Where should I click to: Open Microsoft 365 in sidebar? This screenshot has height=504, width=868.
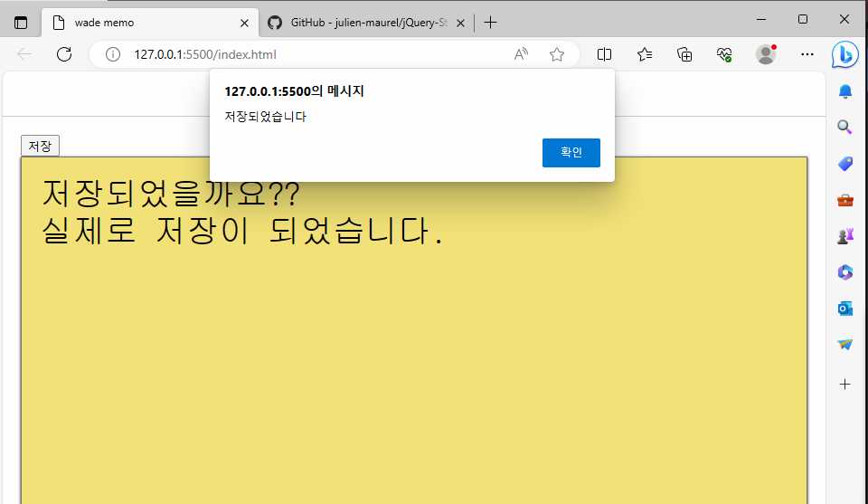[x=844, y=272]
